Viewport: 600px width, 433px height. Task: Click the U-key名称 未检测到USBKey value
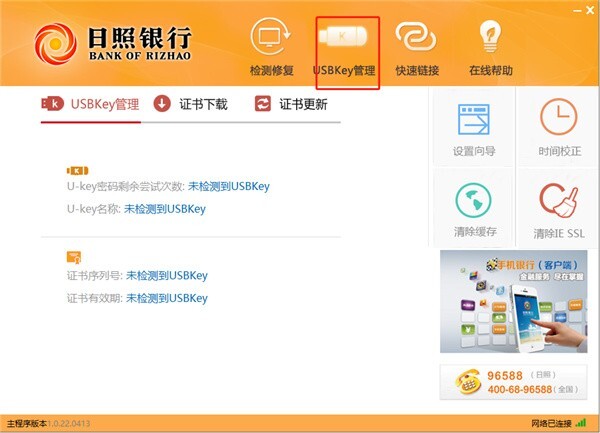[x=165, y=209]
